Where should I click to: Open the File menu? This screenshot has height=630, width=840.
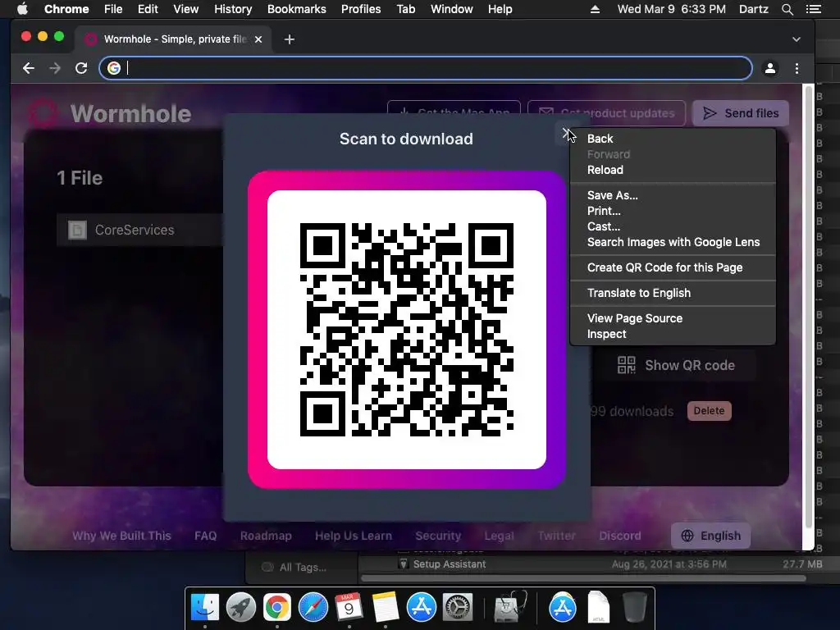point(113,9)
